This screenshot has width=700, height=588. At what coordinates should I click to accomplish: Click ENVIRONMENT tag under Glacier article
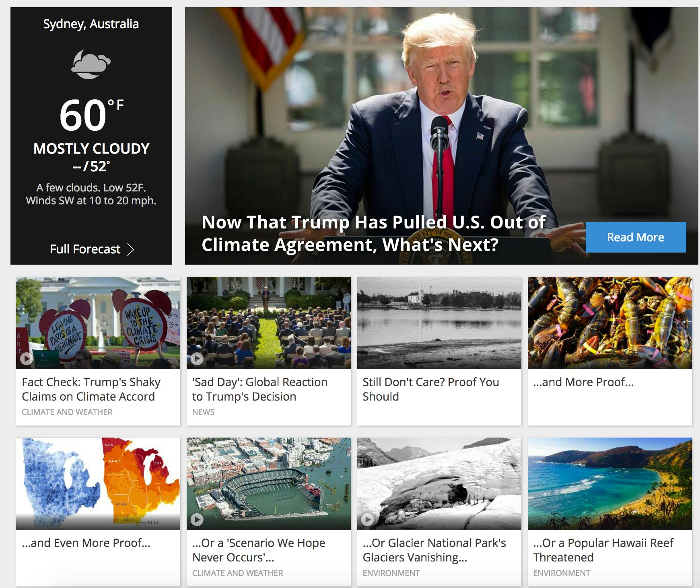coord(391,573)
